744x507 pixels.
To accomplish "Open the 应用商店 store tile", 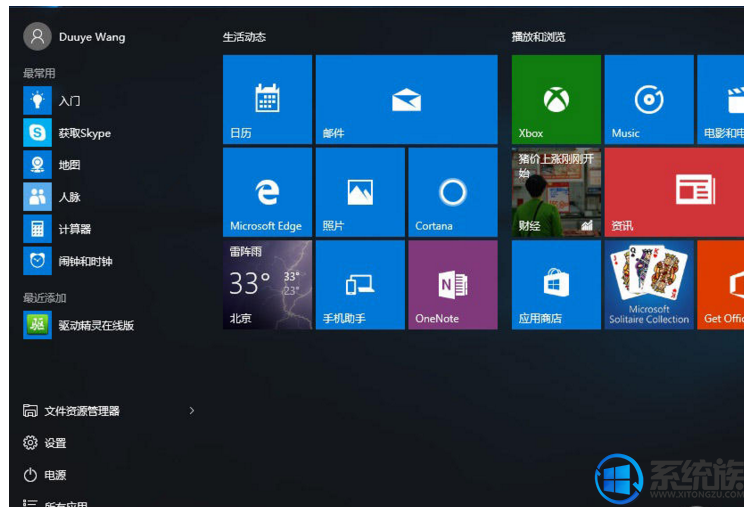I will pyautogui.click(x=556, y=285).
